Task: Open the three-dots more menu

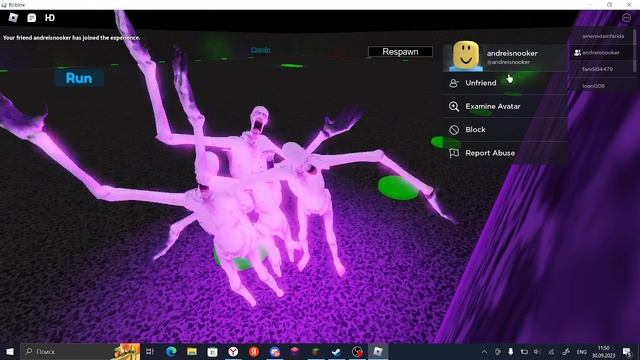Action: click(x=626, y=18)
